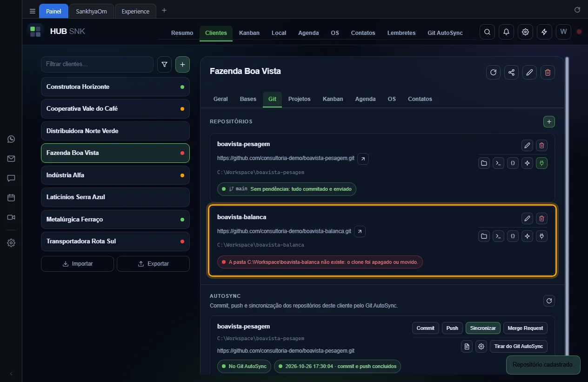588x382 pixels.
Task: Switch to the Kanban tab in the top navigation
Action: pos(249,33)
